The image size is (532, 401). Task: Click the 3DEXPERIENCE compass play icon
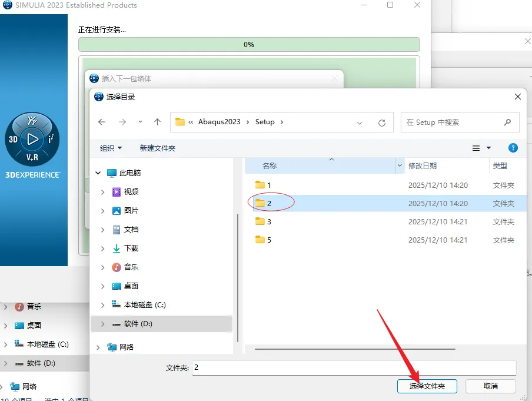pyautogui.click(x=32, y=139)
